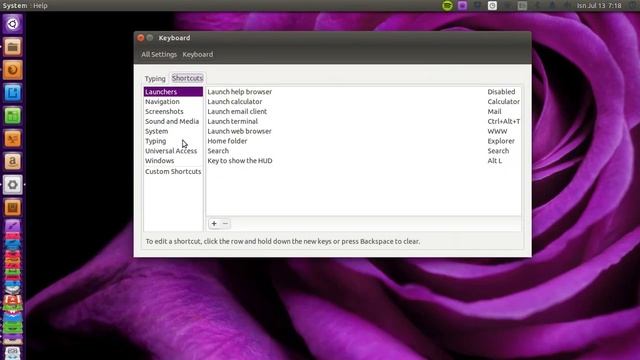Image resolution: width=640 pixels, height=360 pixels.
Task: Open the System menu in top bar
Action: click(x=15, y=5)
